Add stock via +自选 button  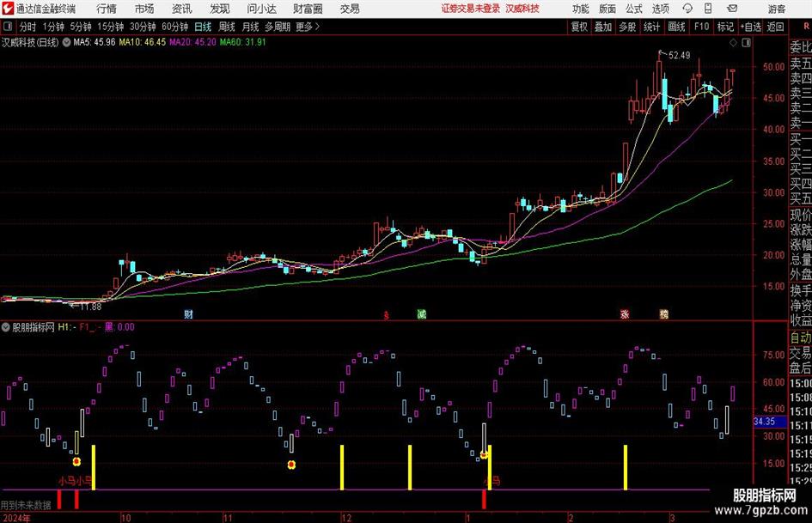[750, 27]
